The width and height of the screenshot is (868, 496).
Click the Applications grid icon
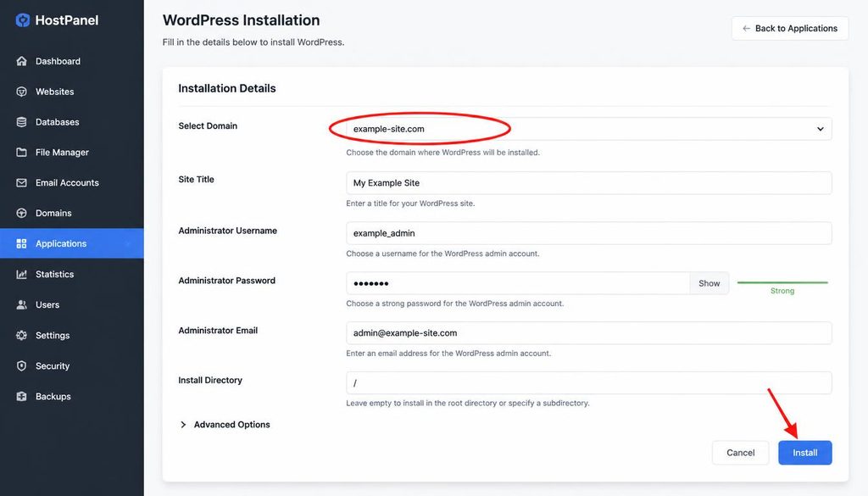[x=21, y=243]
